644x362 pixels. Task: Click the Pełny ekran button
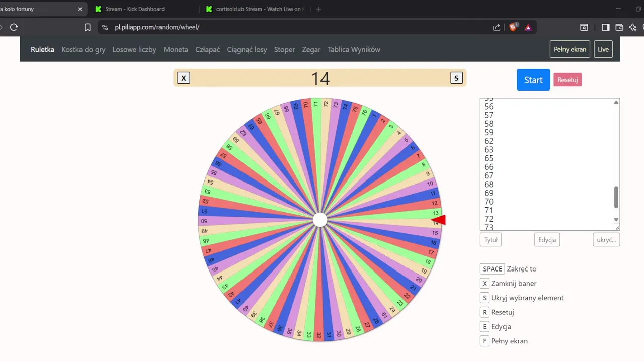click(x=570, y=49)
